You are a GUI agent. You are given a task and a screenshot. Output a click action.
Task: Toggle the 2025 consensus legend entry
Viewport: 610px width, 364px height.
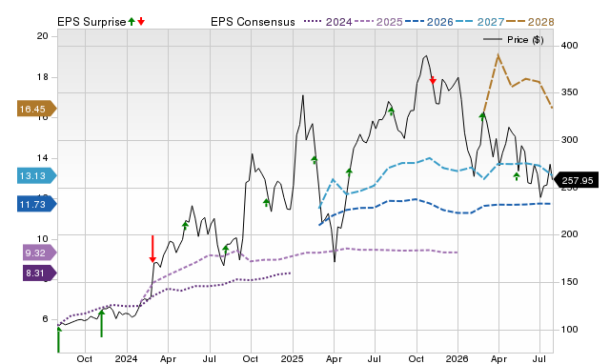(378, 22)
